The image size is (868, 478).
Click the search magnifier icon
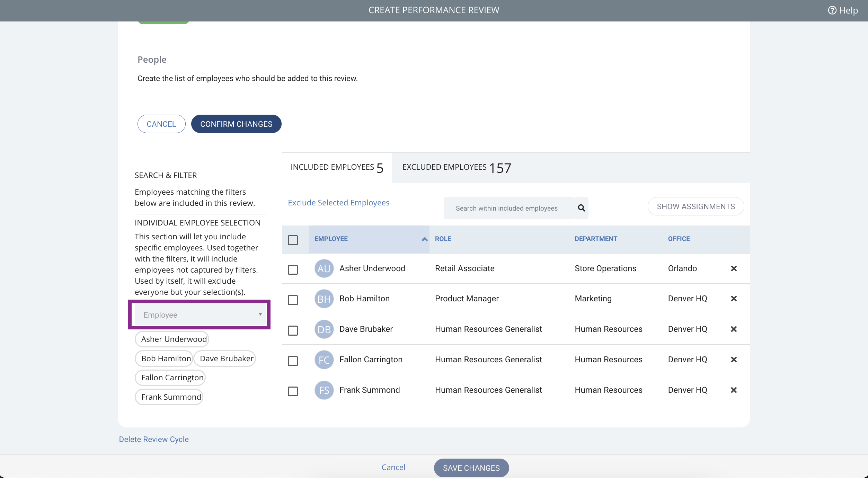click(x=582, y=208)
